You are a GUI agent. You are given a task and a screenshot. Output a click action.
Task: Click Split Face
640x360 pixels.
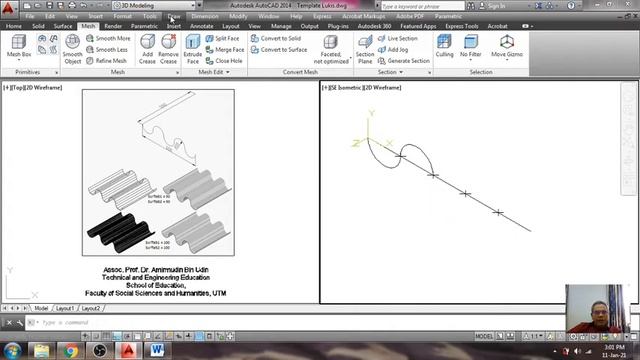coord(222,38)
